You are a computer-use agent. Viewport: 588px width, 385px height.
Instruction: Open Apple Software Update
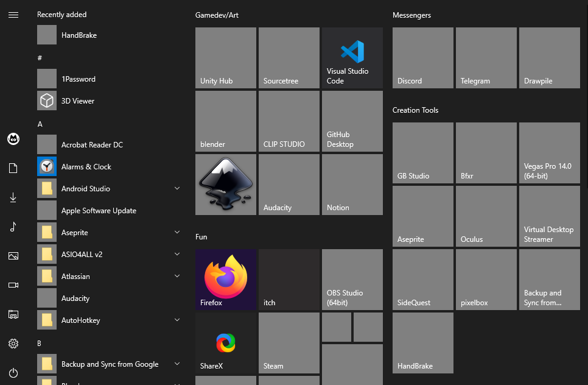(x=109, y=211)
